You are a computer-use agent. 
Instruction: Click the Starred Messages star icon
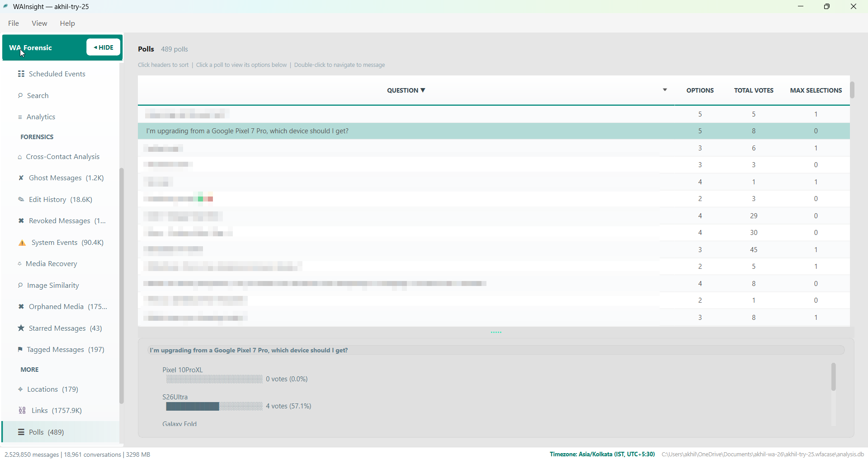(x=21, y=328)
